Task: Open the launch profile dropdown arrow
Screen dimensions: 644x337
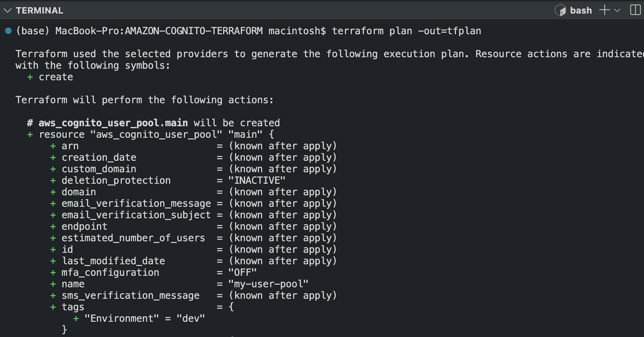Action: pyautogui.click(x=617, y=11)
